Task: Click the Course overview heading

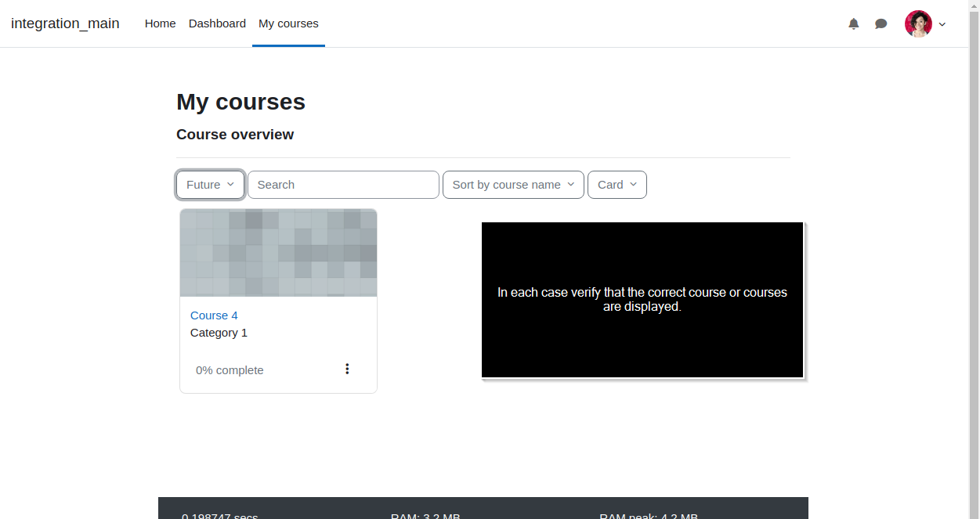Action: (x=235, y=135)
